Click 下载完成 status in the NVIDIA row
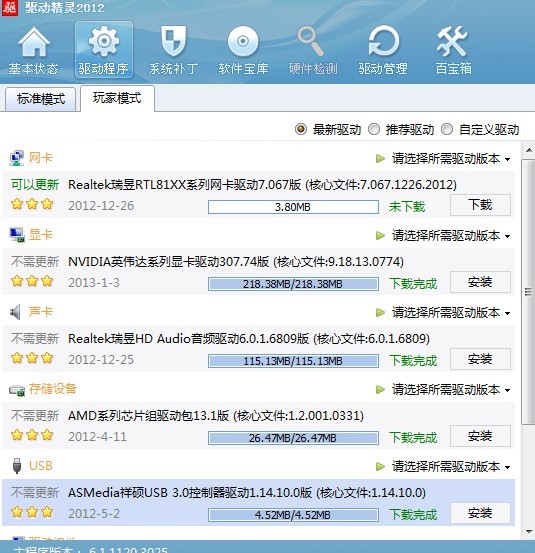535x553 pixels. click(x=413, y=284)
